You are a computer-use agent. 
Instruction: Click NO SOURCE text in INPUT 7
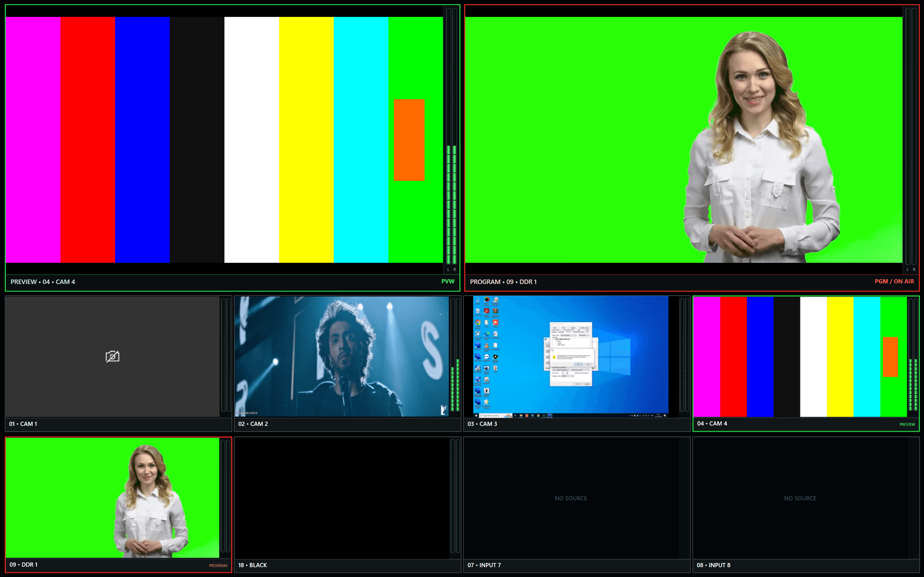571,499
